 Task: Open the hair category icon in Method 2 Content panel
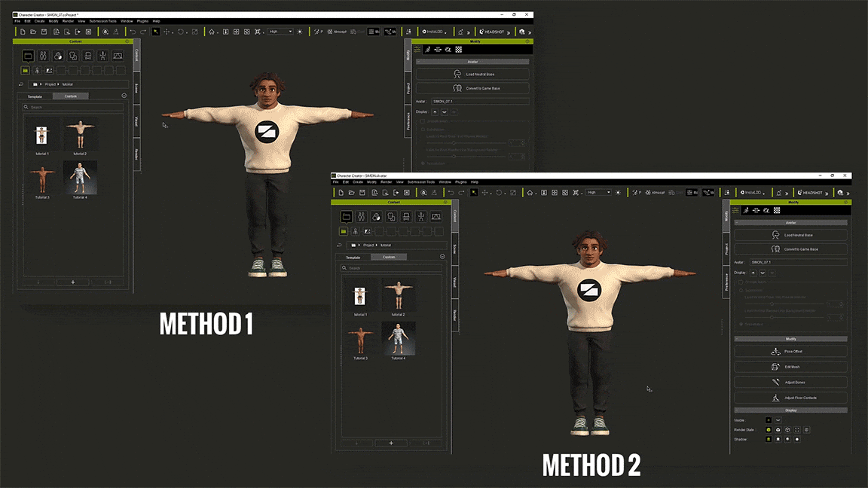tap(377, 216)
